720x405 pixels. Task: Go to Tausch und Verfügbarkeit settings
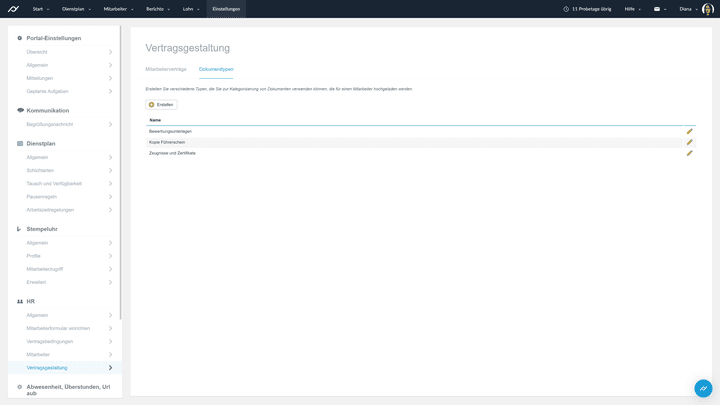coord(54,183)
